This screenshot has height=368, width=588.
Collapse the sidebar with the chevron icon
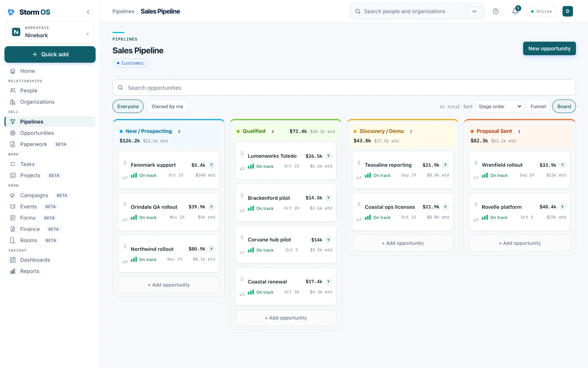coord(88,12)
